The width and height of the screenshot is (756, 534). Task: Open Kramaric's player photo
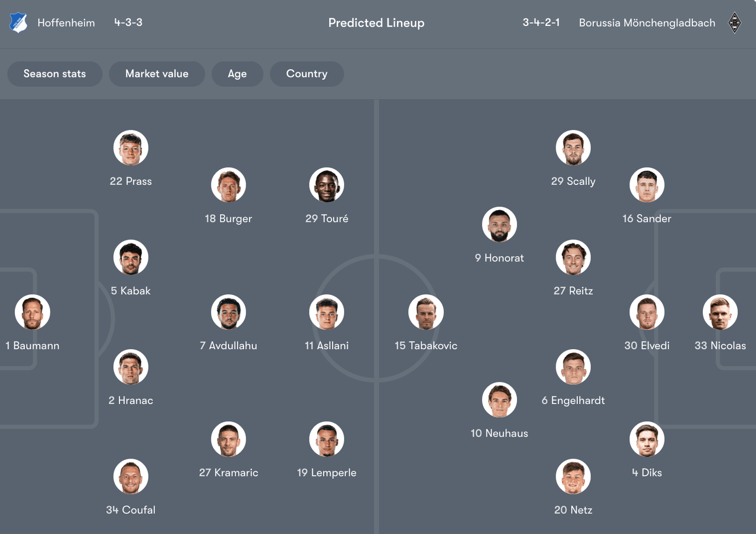click(x=229, y=439)
